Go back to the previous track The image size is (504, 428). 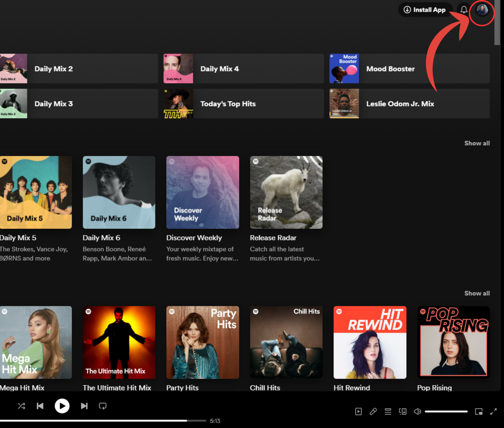point(40,406)
